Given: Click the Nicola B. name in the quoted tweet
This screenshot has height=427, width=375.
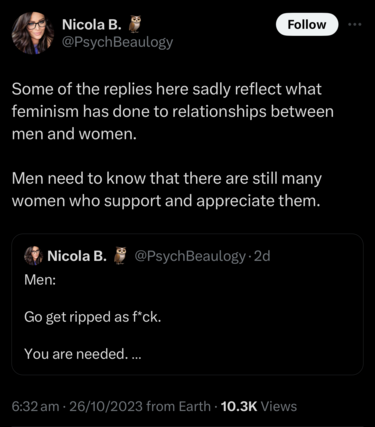Looking at the screenshot, I should click(x=77, y=256).
